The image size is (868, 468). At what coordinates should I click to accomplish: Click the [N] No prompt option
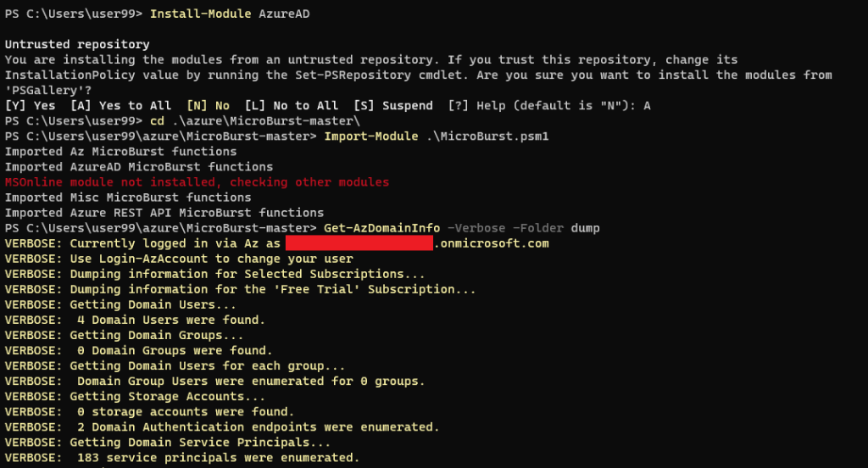[208, 105]
